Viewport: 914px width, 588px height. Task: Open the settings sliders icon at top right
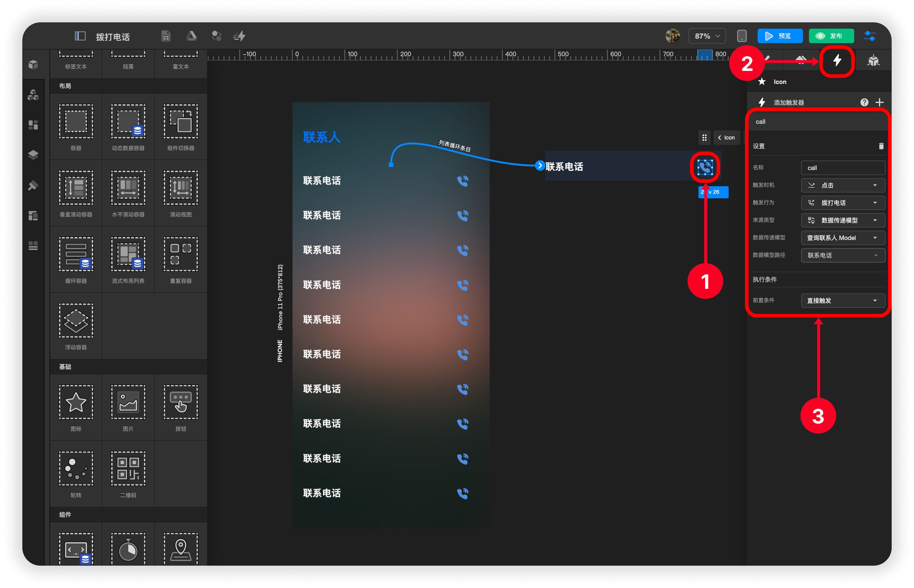tap(870, 36)
